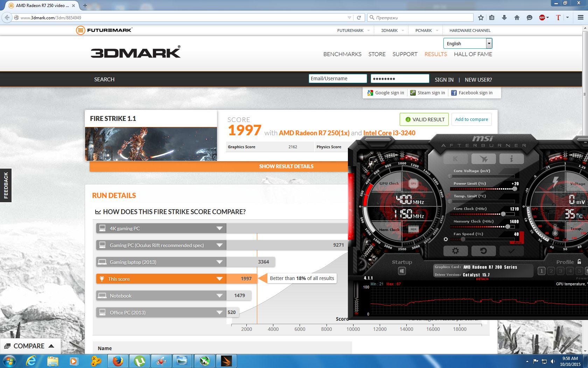
Task: Click the Afterburner info (i) button
Action: pyautogui.click(x=511, y=159)
